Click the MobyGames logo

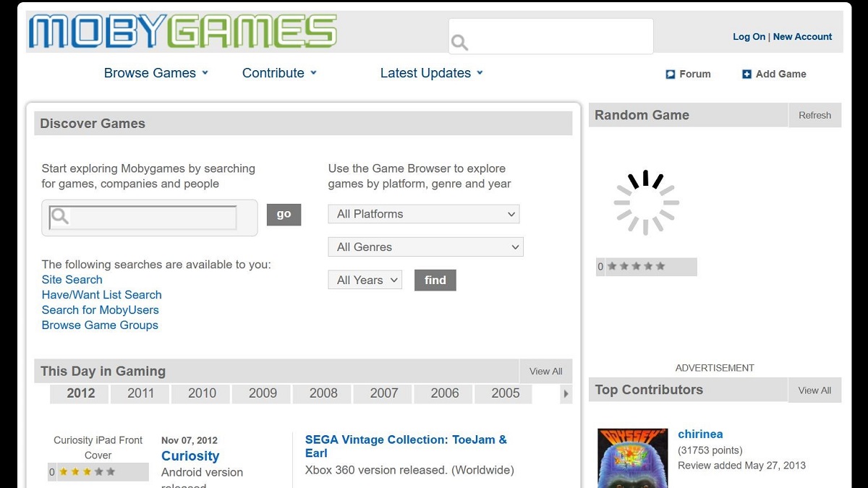pos(181,31)
